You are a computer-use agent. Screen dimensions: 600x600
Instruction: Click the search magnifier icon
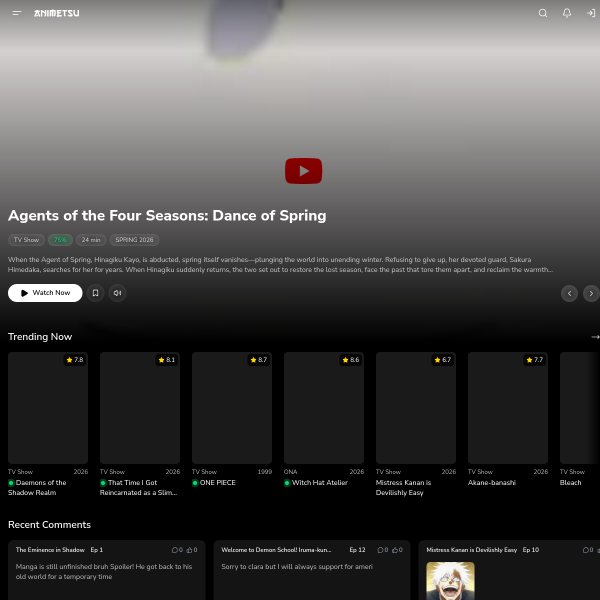coord(543,13)
